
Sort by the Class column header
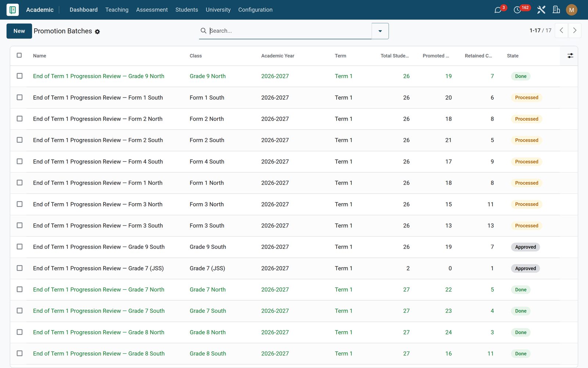click(196, 56)
